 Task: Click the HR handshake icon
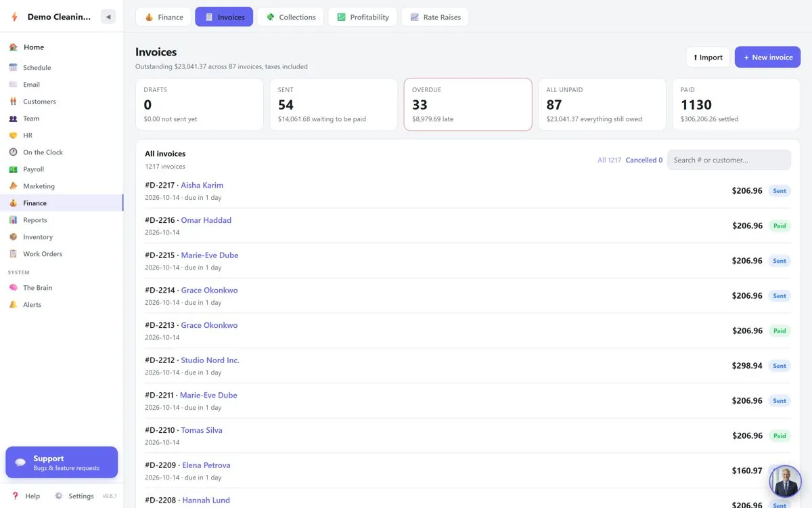click(x=13, y=135)
